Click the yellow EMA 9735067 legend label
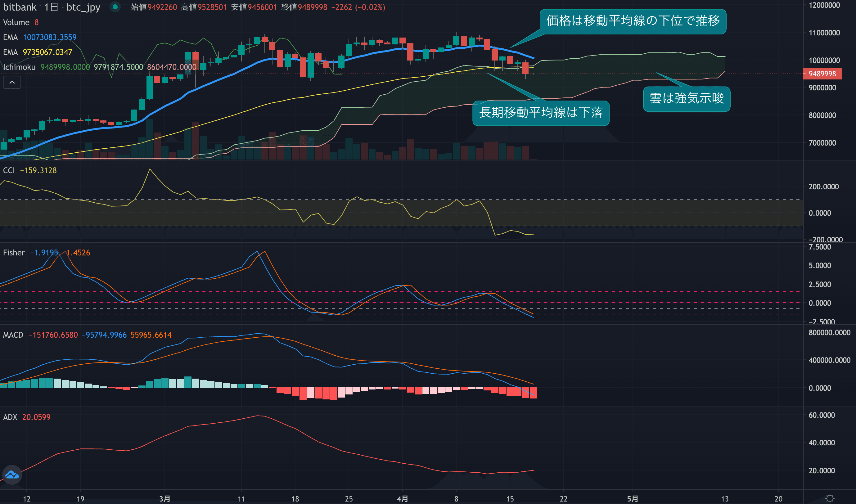Viewport: 856px width, 504px height. 10,52
